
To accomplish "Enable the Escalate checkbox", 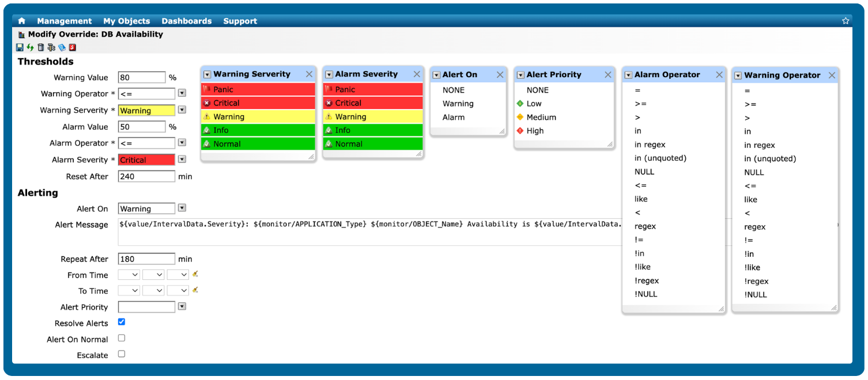I will pos(122,355).
